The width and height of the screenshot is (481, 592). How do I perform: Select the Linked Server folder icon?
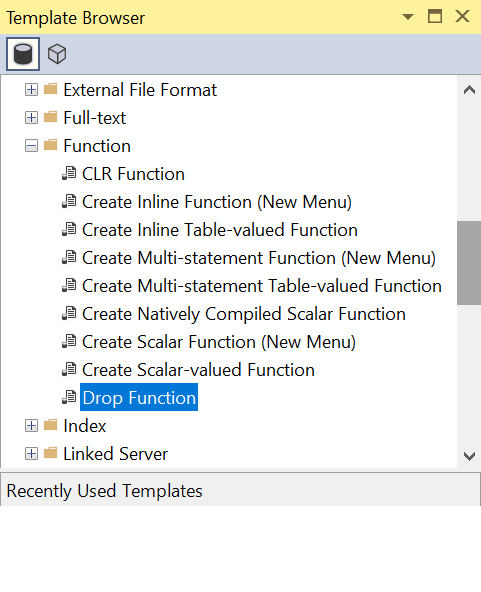click(51, 453)
